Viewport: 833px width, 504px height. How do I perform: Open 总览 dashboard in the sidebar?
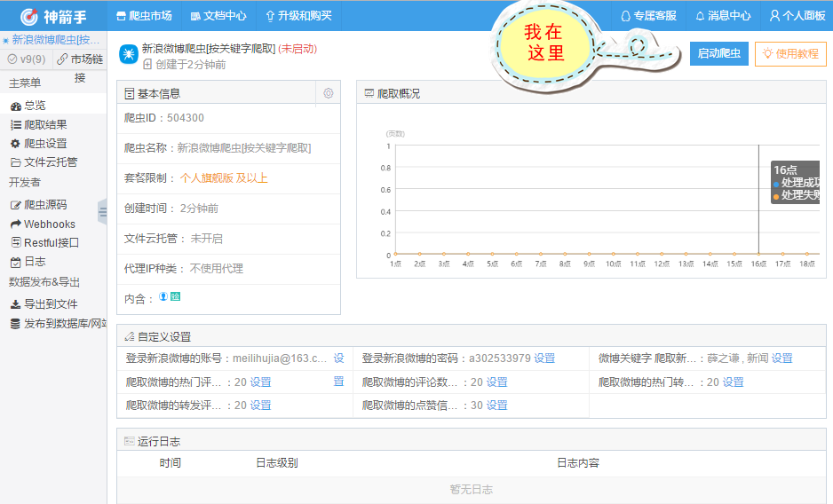34,106
